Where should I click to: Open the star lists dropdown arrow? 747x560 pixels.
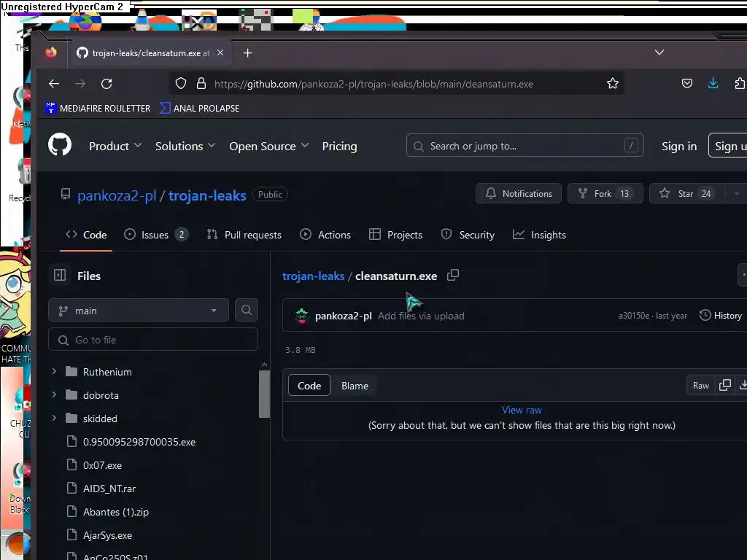tap(737, 193)
